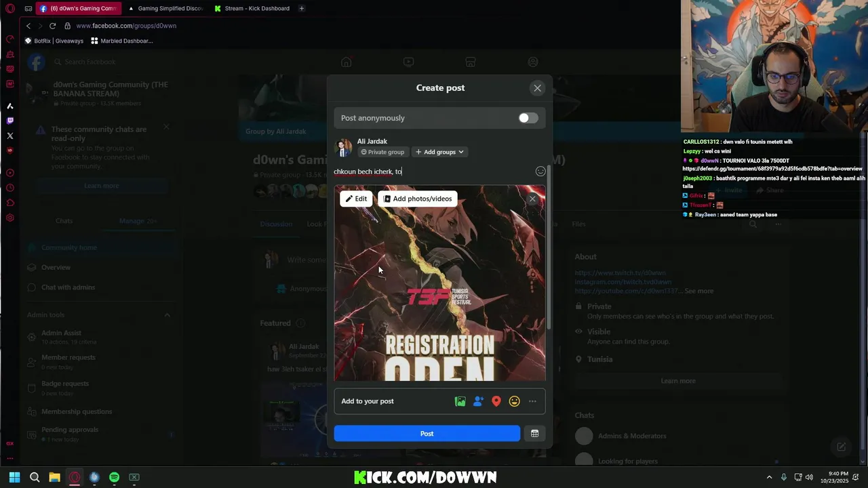Click the schedule post calendar icon

tap(534, 434)
